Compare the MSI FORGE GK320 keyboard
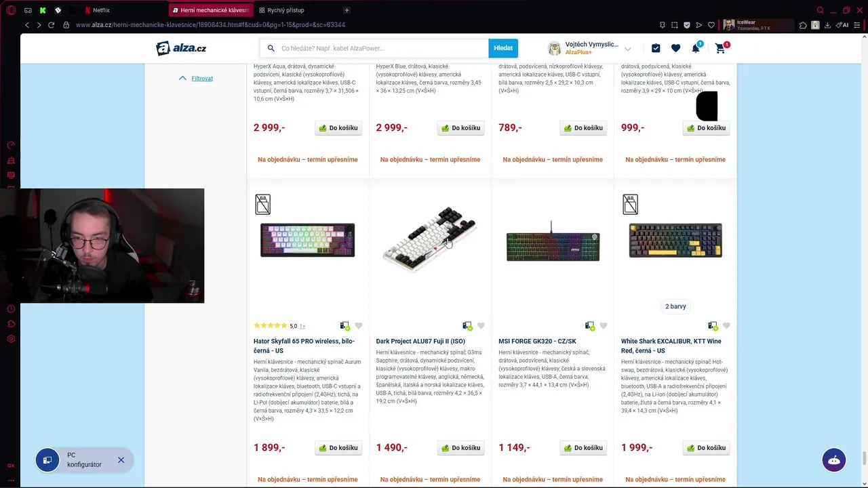The image size is (868, 488). coord(590,326)
